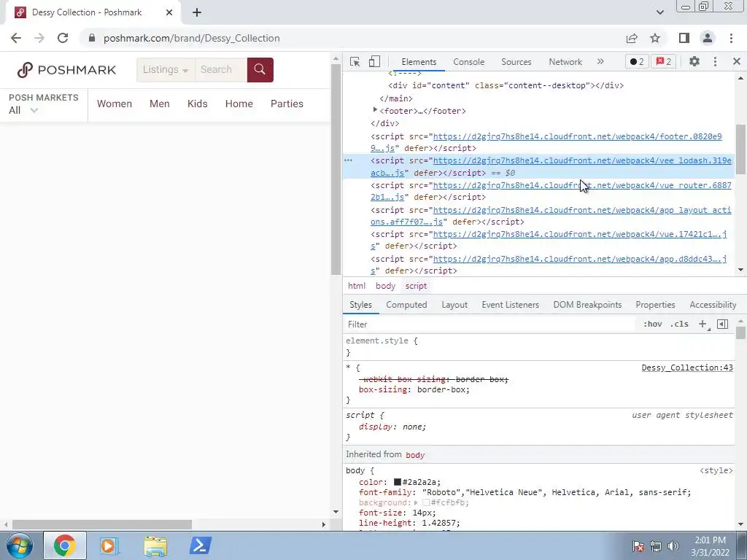This screenshot has height=560, width=747.
Task: Open the Accessibility tab
Action: [713, 305]
